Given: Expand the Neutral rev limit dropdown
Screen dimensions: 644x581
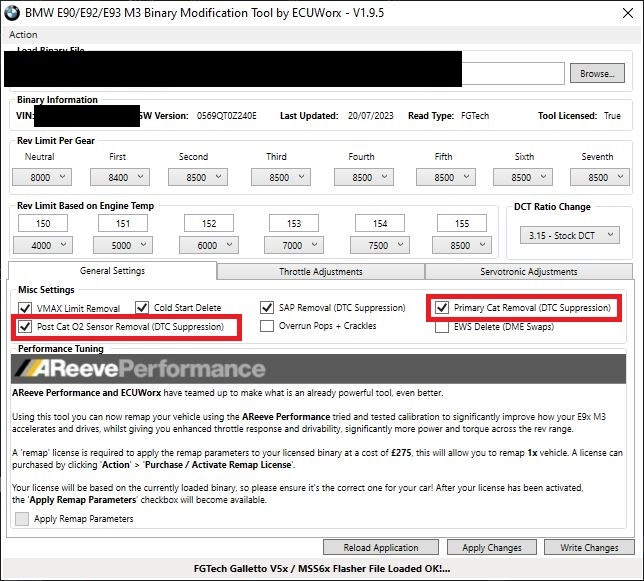Looking at the screenshot, I should (42, 177).
